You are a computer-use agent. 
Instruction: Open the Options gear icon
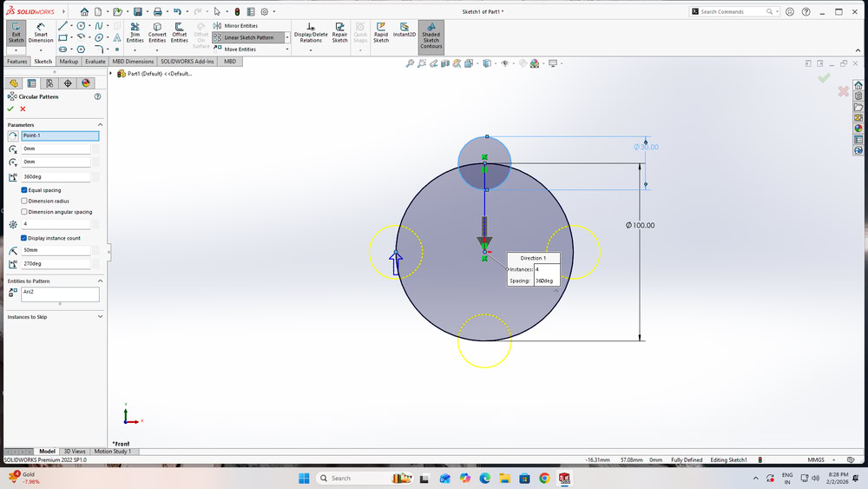pyautogui.click(x=265, y=11)
